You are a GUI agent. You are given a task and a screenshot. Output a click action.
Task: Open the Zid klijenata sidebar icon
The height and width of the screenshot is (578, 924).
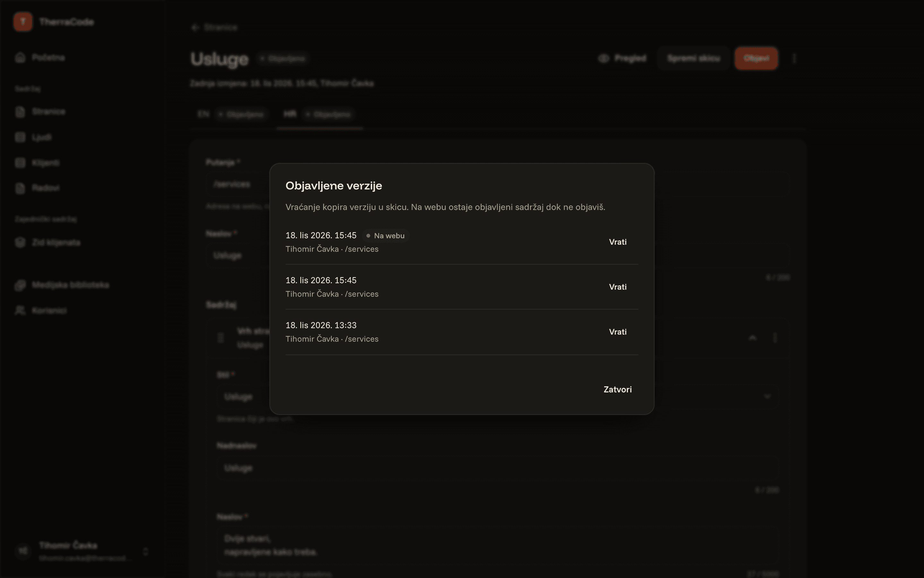tap(20, 243)
